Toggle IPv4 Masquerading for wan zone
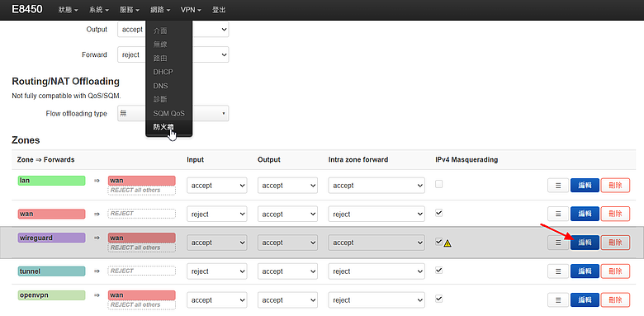Screen dimensions: 644x316 pos(439,213)
